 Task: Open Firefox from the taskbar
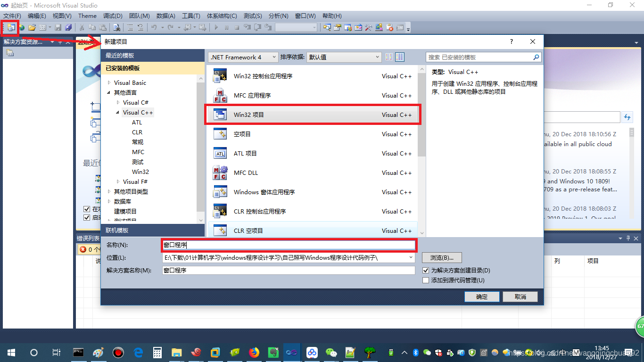(x=254, y=353)
